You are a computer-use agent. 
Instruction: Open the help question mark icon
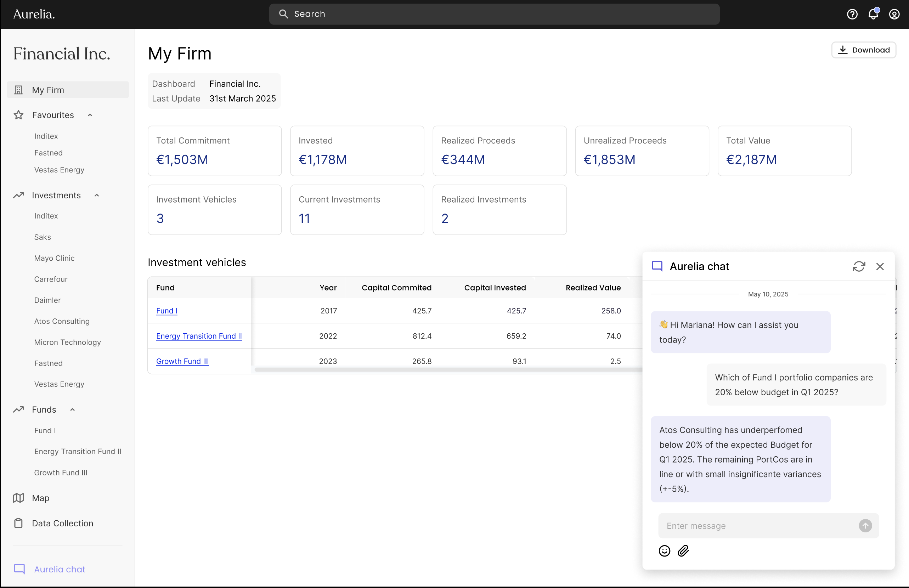coord(852,14)
